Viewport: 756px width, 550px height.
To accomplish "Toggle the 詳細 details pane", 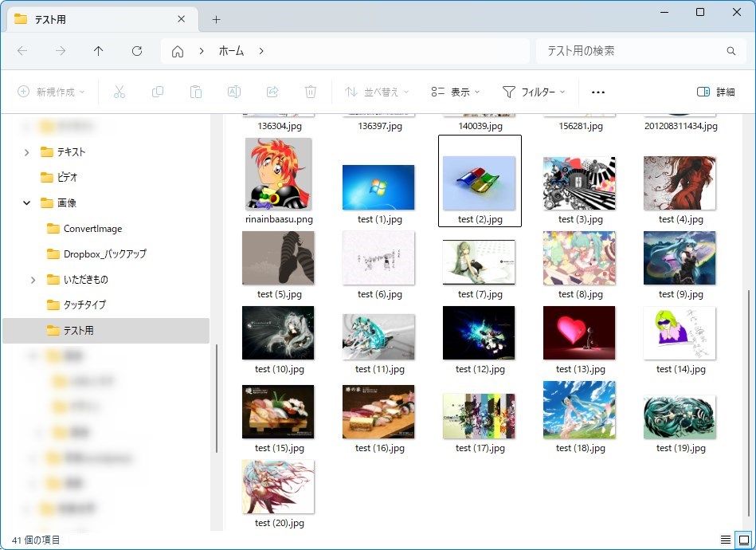I will pos(715,92).
